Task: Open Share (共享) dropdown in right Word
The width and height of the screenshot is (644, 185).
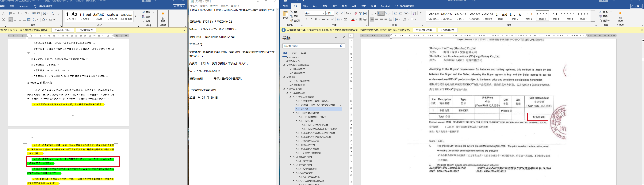Action: tap(636, 6)
